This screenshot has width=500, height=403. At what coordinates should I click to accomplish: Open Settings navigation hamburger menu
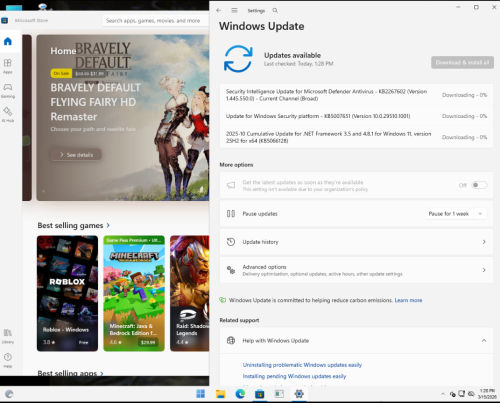click(x=234, y=11)
